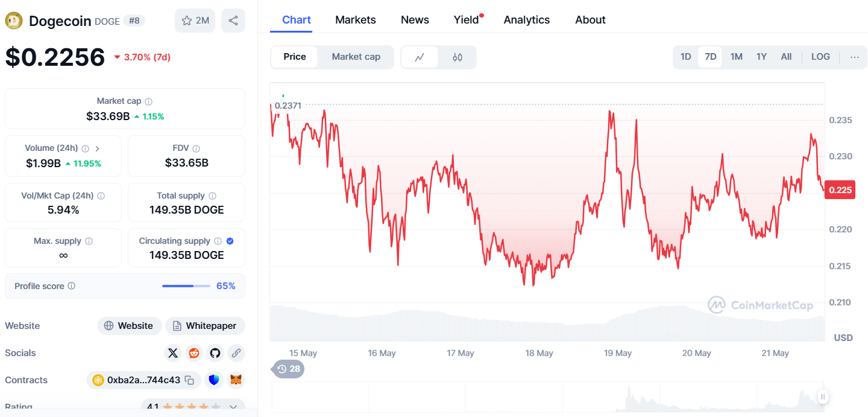Click the blue shield icon beside contracts
This screenshot has height=417, width=868.
click(x=214, y=380)
